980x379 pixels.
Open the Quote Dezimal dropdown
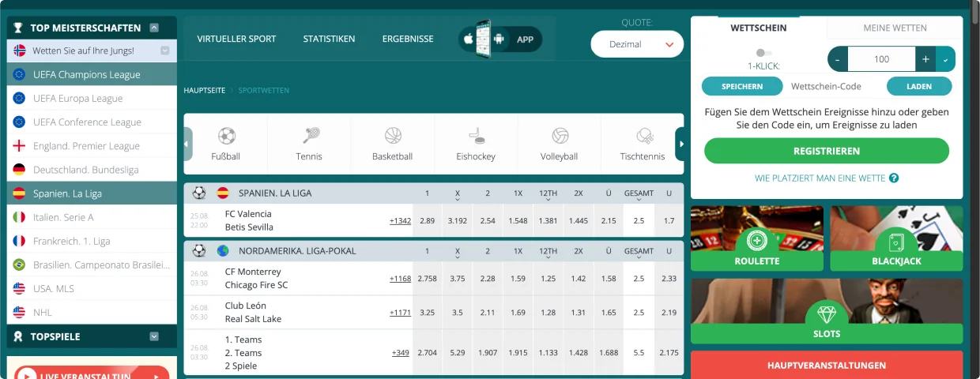point(637,44)
